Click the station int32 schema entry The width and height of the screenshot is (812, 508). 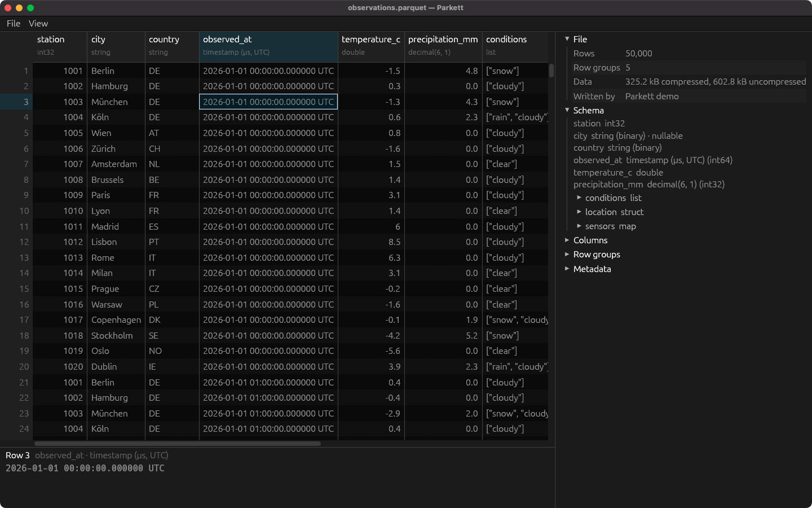point(599,123)
